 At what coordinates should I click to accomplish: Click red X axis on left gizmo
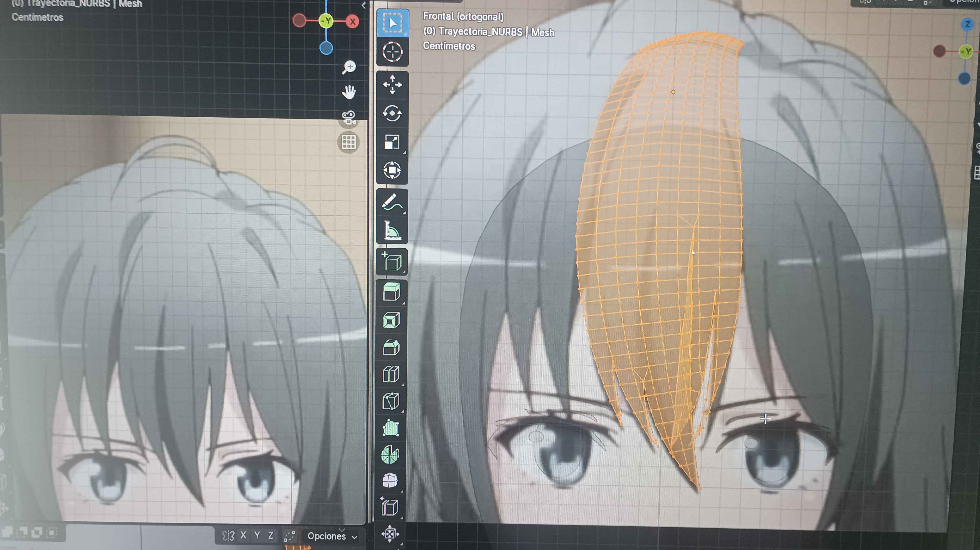[353, 22]
